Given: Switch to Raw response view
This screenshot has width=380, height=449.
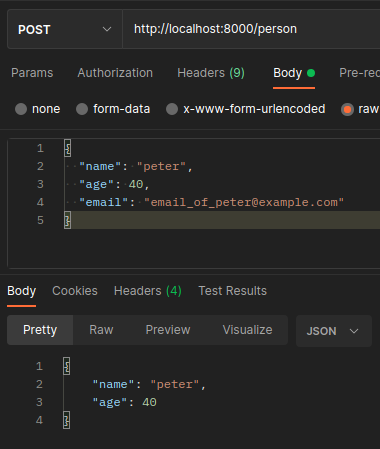Looking at the screenshot, I should pyautogui.click(x=101, y=330).
